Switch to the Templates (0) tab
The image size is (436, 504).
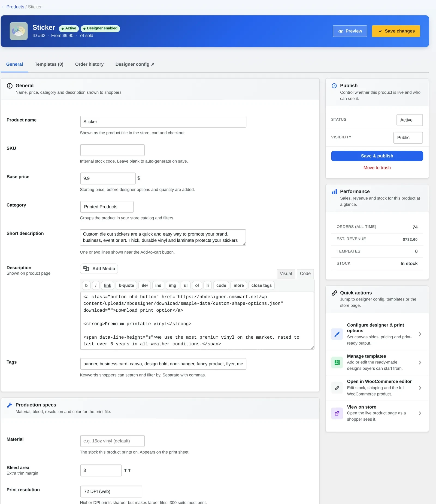coord(49,64)
